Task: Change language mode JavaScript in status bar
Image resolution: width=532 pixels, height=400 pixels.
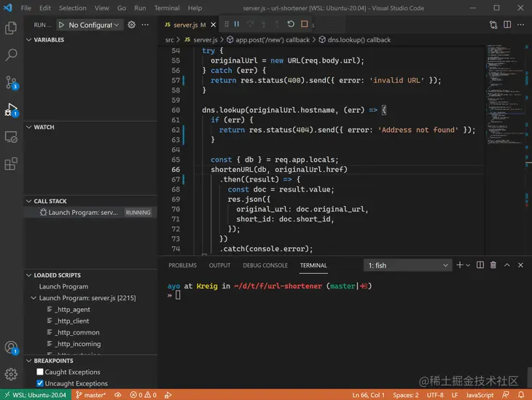Action: point(480,395)
